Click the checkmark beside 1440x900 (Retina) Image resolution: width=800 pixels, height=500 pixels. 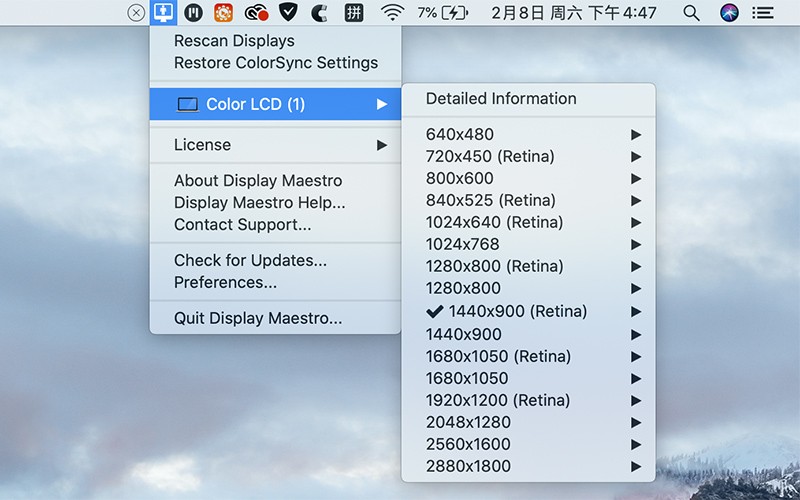(434, 311)
